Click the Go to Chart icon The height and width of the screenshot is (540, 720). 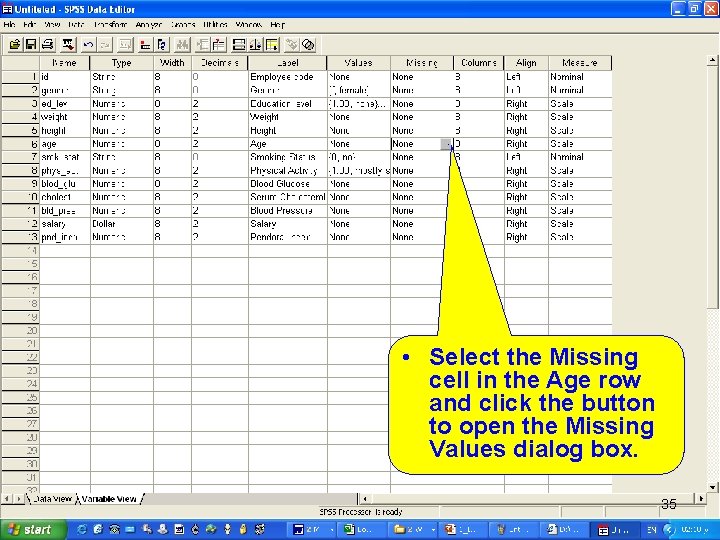pos(125,45)
